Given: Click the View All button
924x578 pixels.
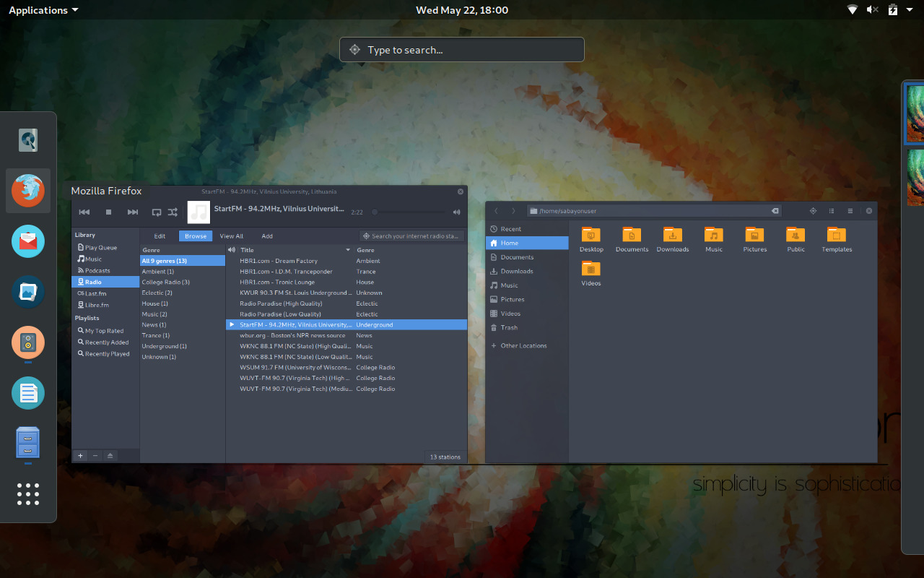Looking at the screenshot, I should pyautogui.click(x=232, y=236).
